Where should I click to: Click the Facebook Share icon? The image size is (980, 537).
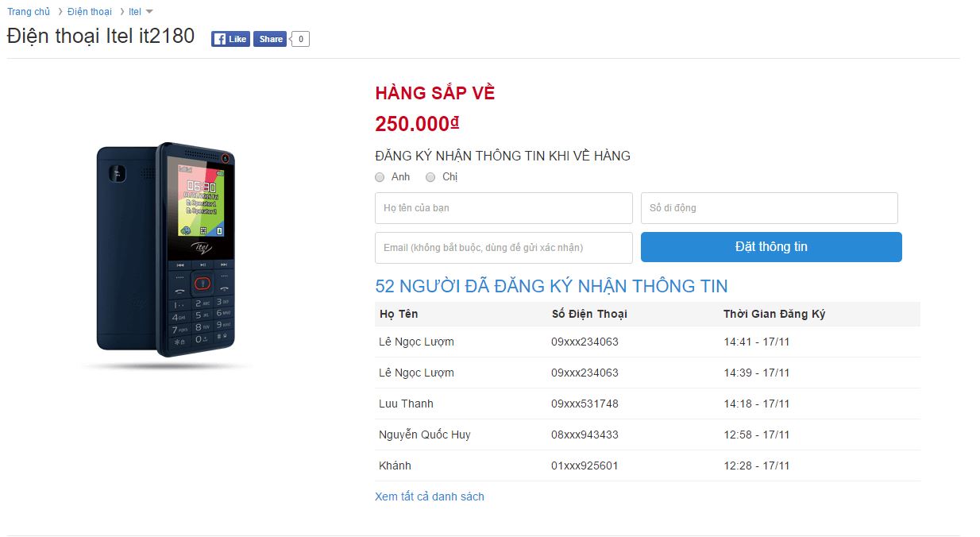click(270, 38)
